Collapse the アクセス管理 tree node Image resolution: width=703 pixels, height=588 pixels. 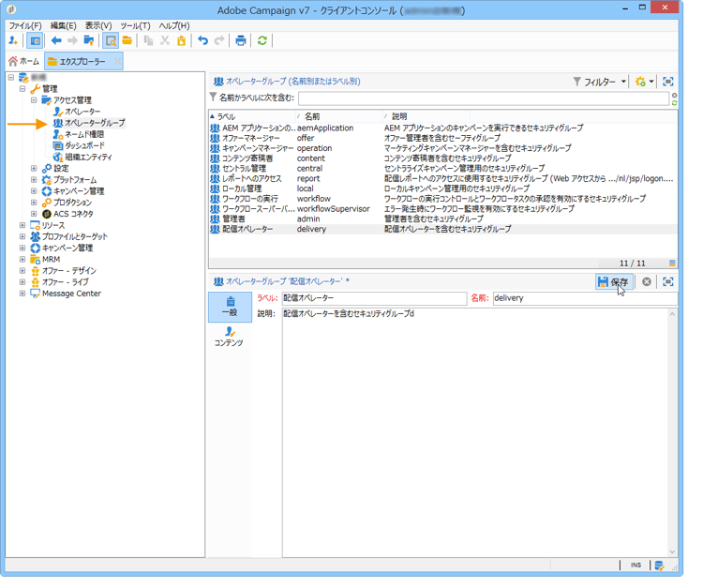[34, 100]
